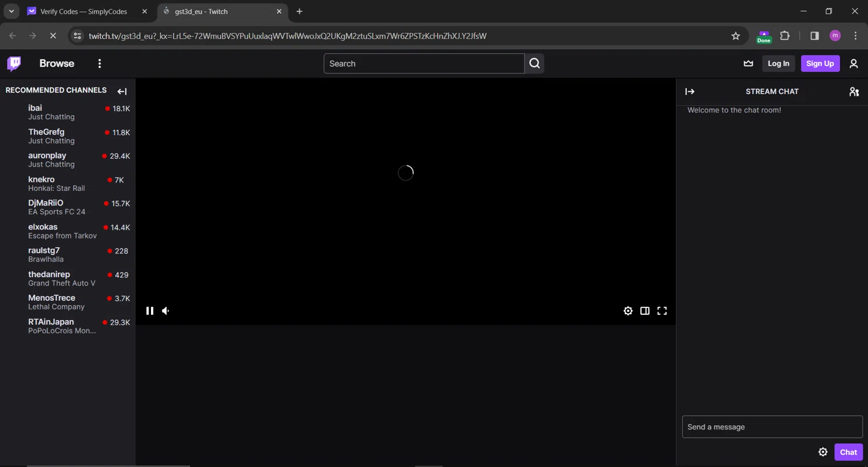Open the Extensions puzzle icon

tap(785, 36)
